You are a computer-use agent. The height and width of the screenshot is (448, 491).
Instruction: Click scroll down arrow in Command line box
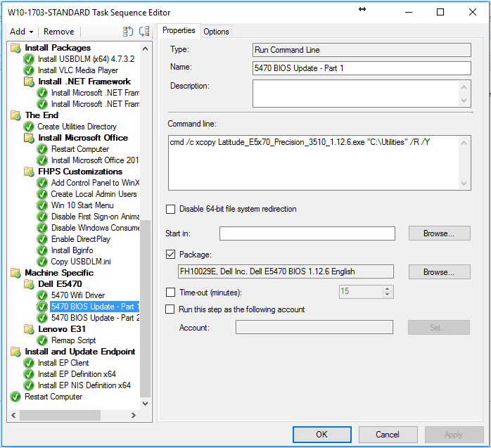464,184
